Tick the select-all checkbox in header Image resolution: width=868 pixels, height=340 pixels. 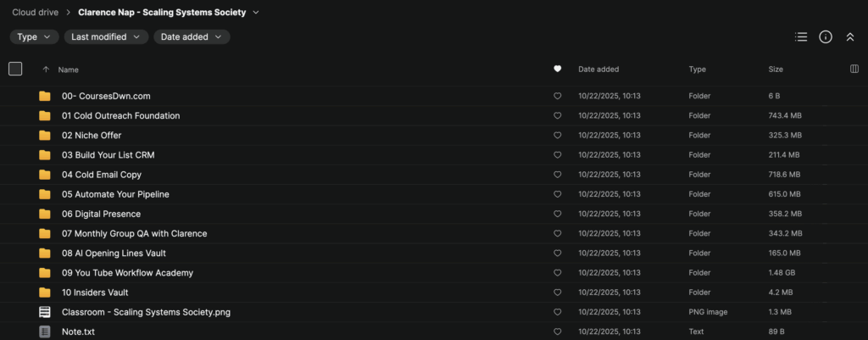(x=15, y=69)
